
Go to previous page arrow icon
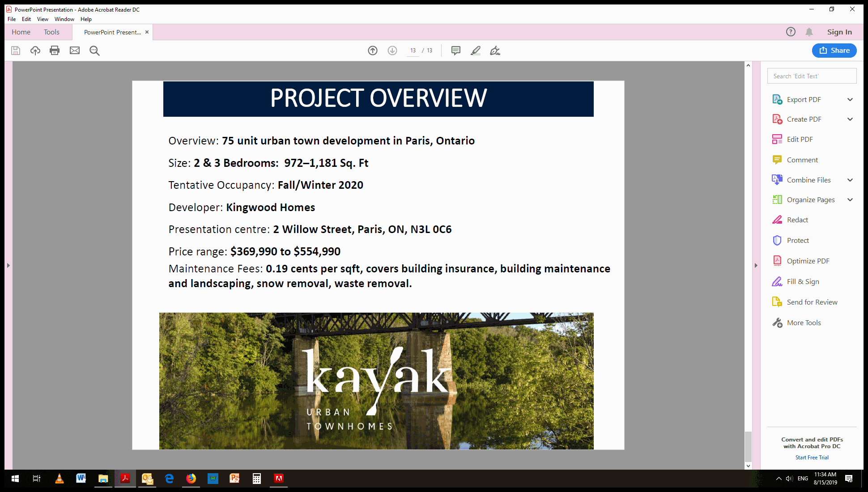pos(373,51)
